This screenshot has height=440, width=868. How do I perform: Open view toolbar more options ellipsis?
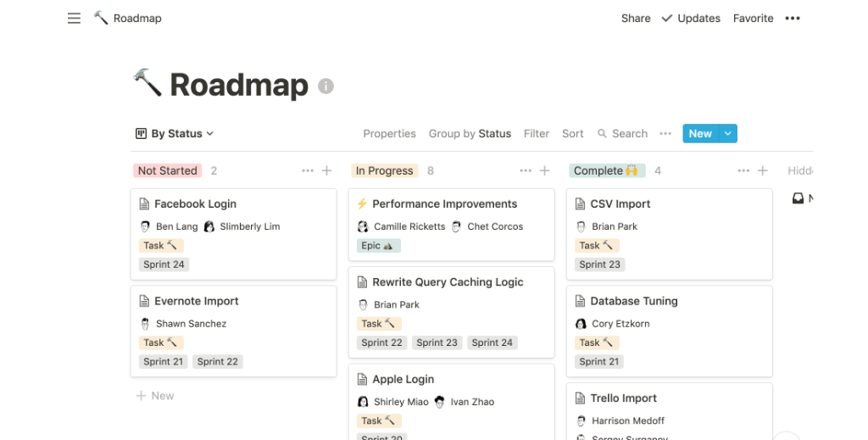665,134
